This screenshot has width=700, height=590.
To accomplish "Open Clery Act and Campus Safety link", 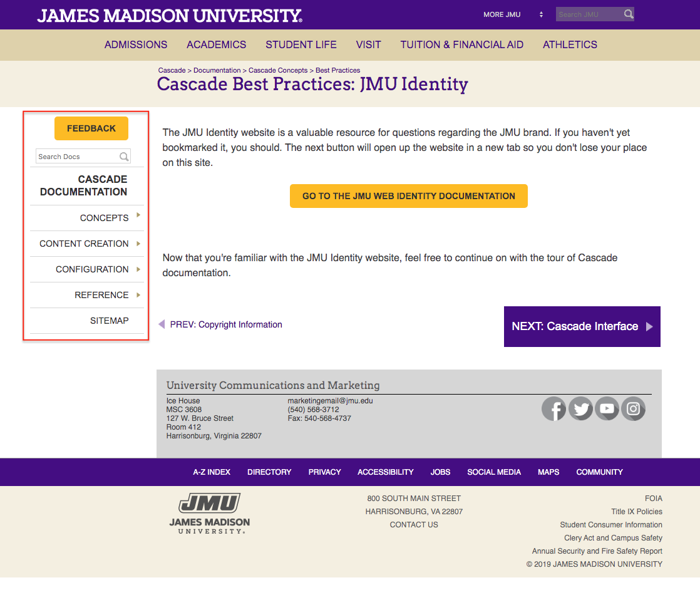I will click(x=613, y=538).
